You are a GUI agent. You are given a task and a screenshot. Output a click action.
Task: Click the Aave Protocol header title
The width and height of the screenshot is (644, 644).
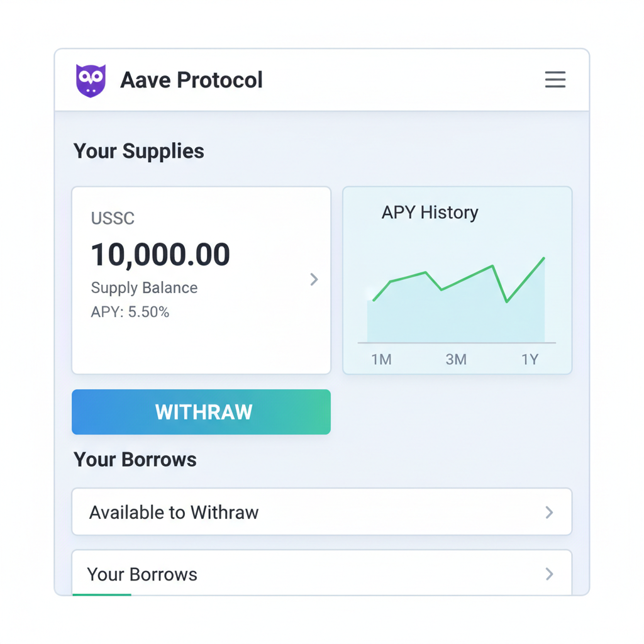191,80
